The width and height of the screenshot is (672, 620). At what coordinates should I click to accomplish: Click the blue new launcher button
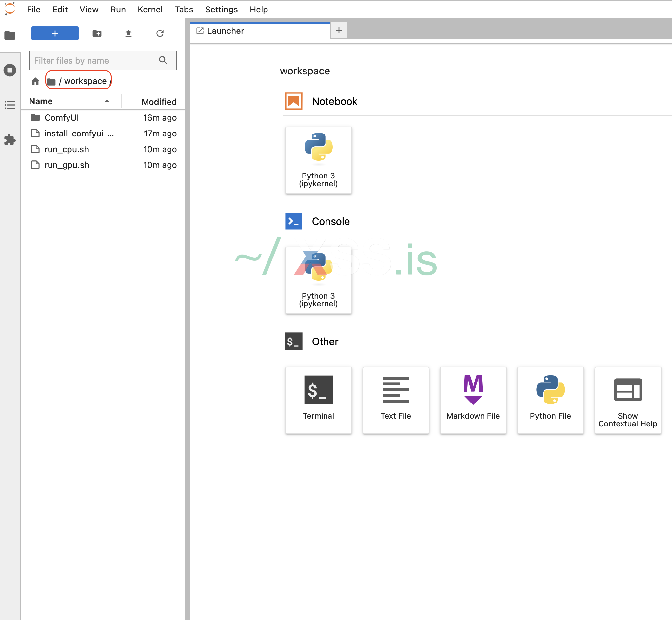point(55,33)
